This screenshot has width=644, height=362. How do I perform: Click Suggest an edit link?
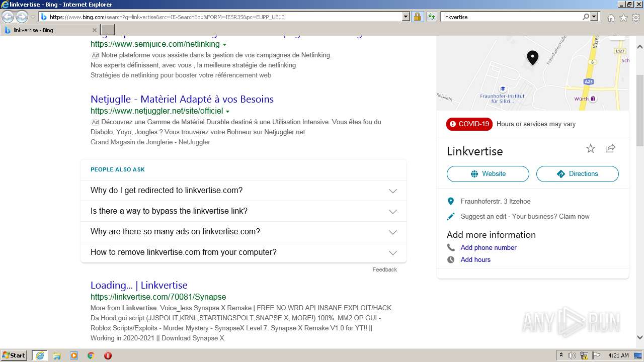click(484, 216)
